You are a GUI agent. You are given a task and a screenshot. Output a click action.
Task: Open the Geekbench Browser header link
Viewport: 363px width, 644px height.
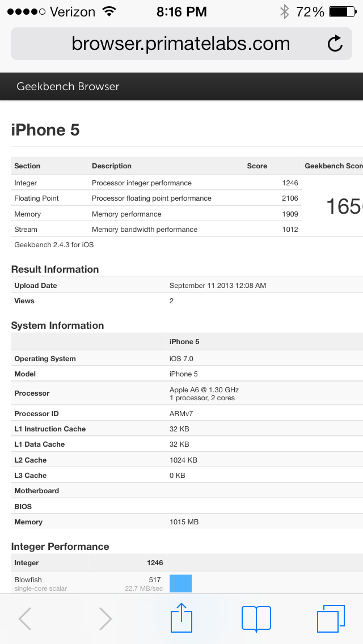point(68,86)
